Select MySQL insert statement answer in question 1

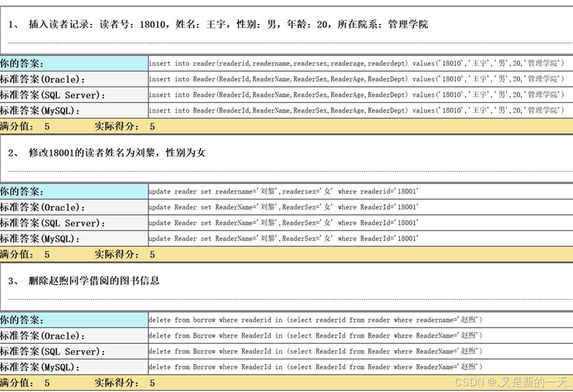356,110
